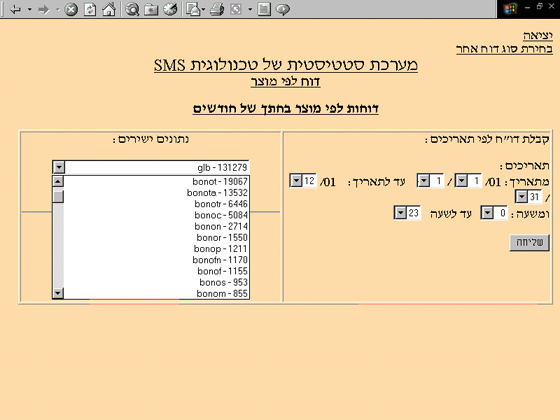Screen dimensions: 560x420
Task: Click the Forward arrow icon
Action: pos(44,9)
